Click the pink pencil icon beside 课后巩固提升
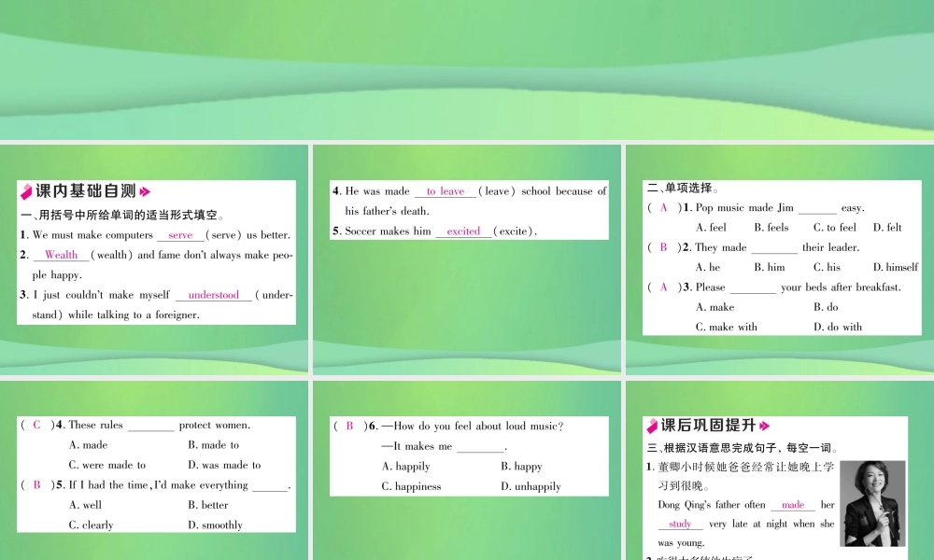934x560 pixels. pyautogui.click(x=652, y=426)
